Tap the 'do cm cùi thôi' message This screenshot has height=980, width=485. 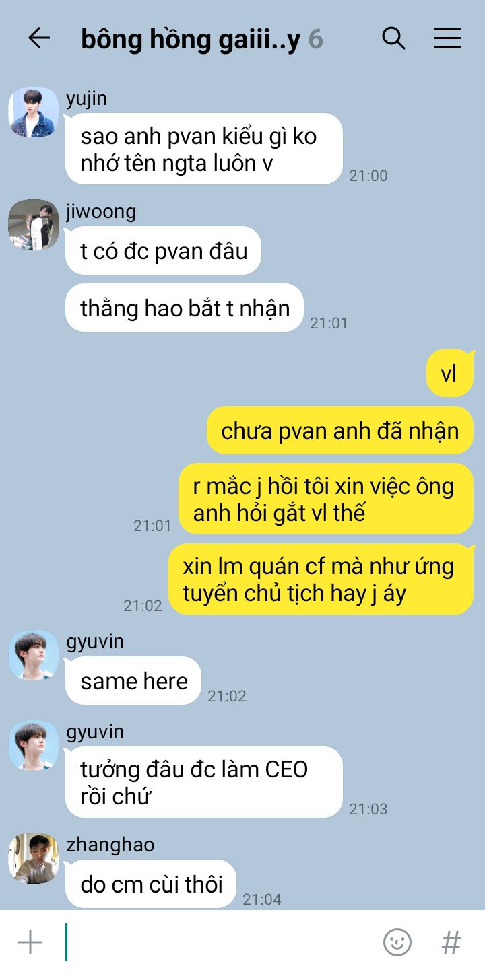coord(151,884)
